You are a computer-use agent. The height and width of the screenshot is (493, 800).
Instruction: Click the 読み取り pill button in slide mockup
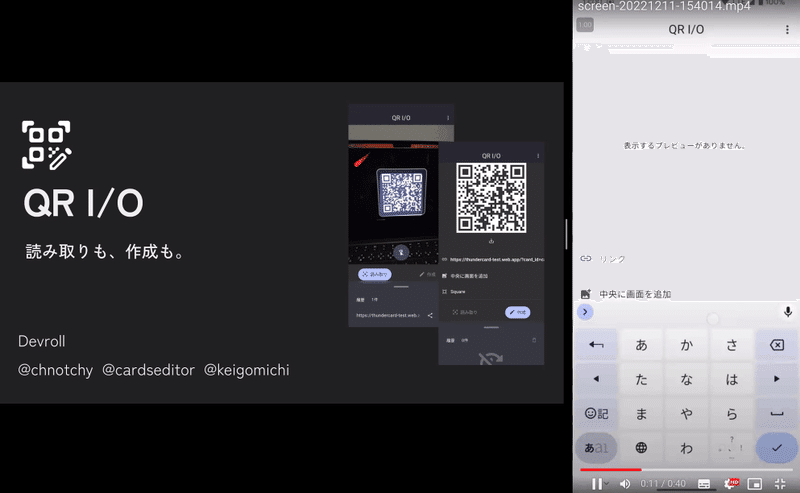pos(374,274)
